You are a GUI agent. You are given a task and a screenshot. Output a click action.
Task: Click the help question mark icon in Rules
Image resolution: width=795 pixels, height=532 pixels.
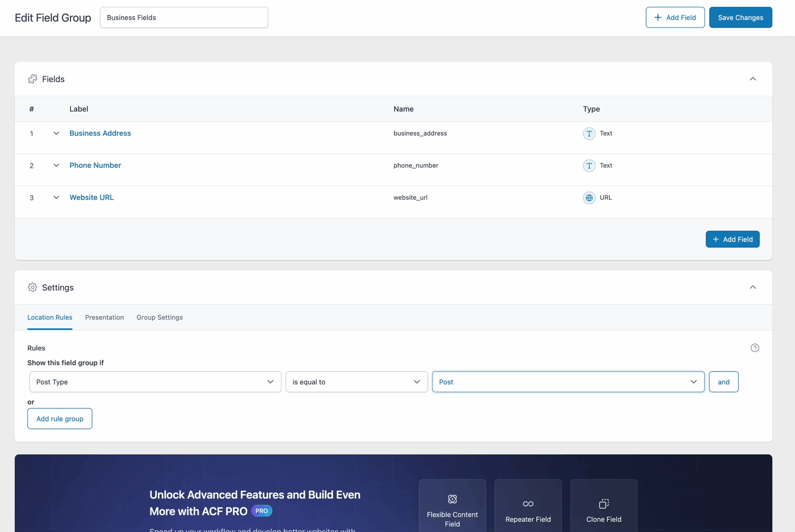(x=754, y=348)
